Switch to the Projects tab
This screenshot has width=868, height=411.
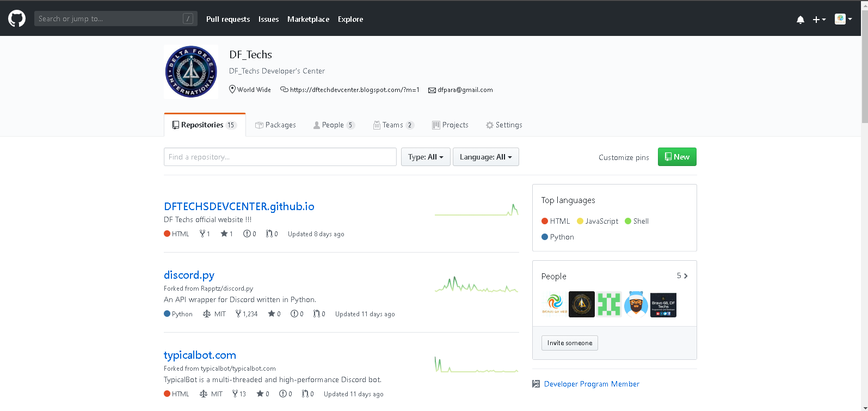[x=450, y=125]
